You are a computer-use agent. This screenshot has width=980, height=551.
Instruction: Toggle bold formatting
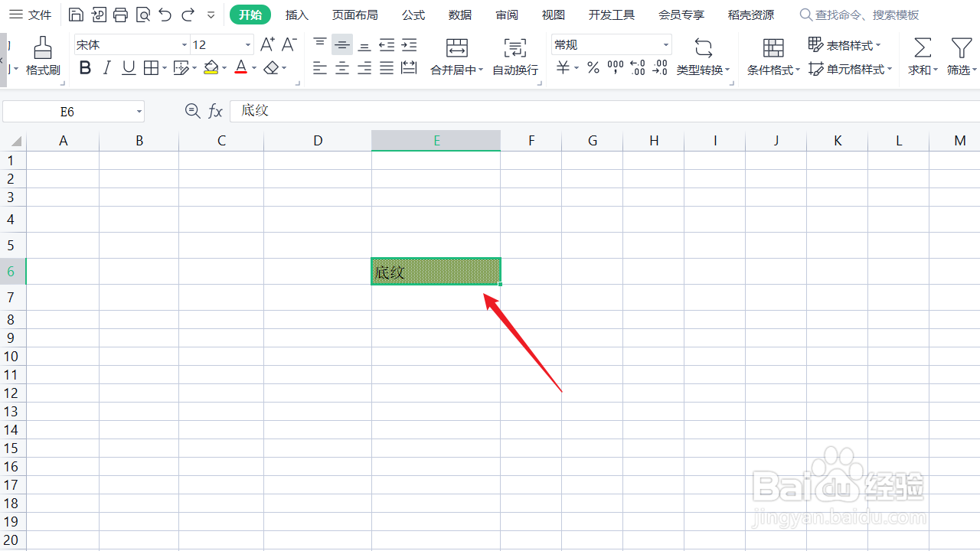(x=85, y=68)
